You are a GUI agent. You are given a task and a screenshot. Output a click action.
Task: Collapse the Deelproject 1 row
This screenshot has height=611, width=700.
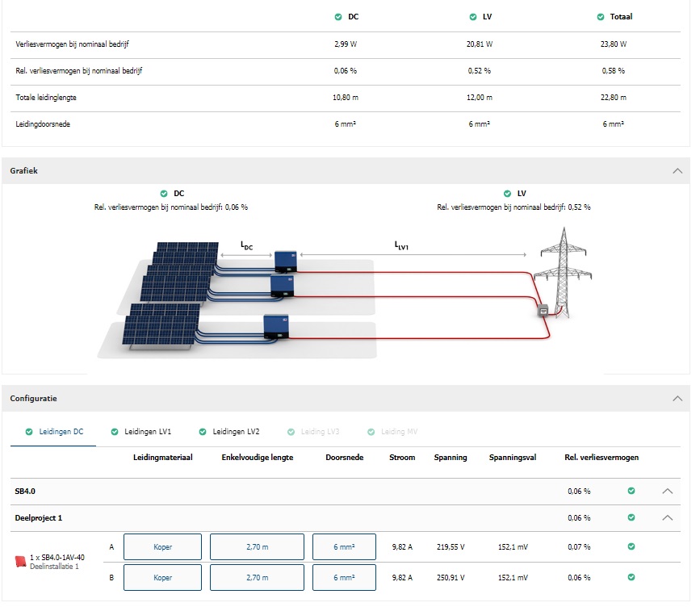tap(668, 517)
